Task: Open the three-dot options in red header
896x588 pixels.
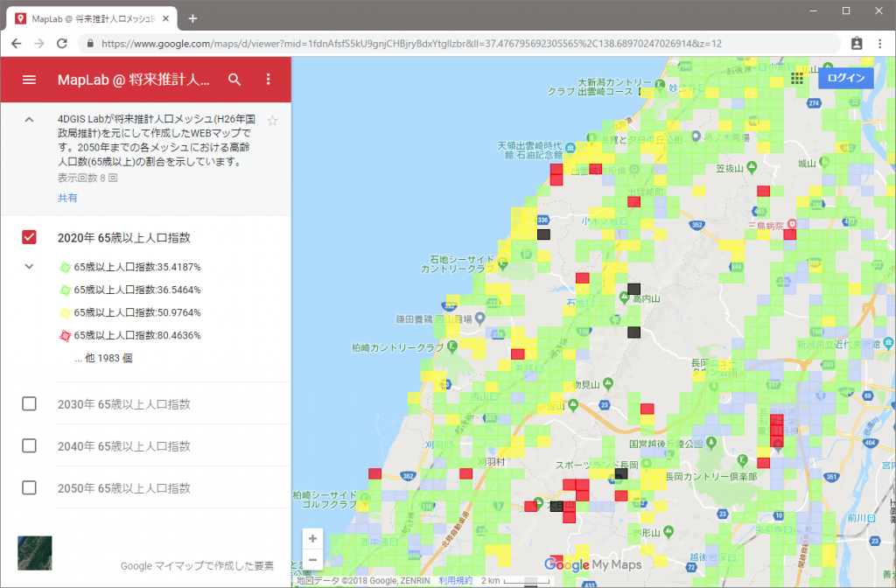Action: [x=268, y=80]
